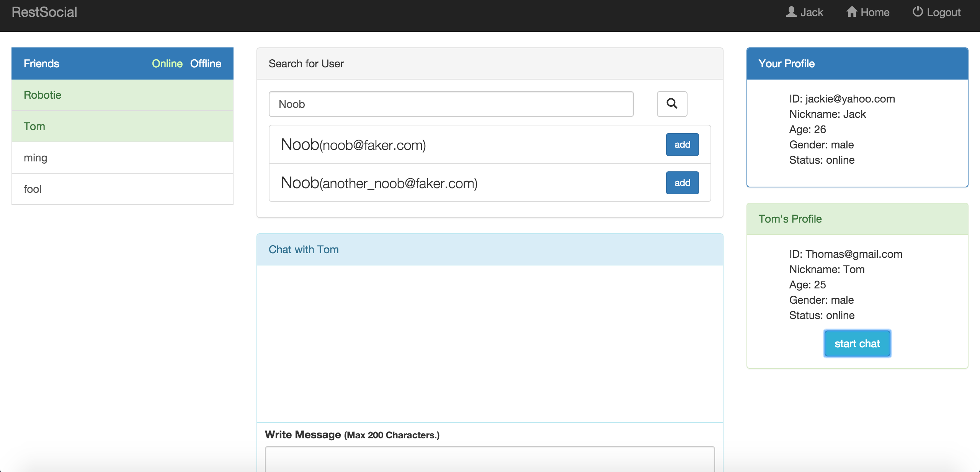Add user noob@faker.com as friend
The width and height of the screenshot is (980, 472).
coord(682,145)
